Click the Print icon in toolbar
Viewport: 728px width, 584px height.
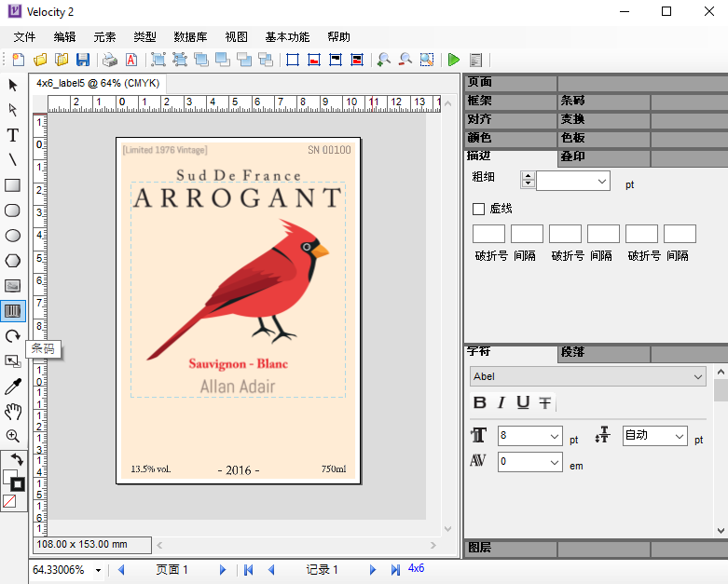click(x=110, y=60)
